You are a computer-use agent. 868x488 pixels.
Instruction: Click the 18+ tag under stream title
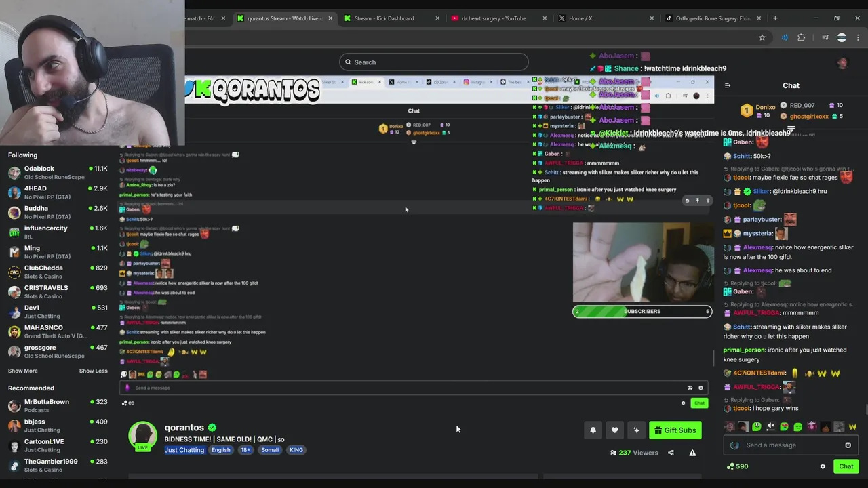(x=245, y=450)
